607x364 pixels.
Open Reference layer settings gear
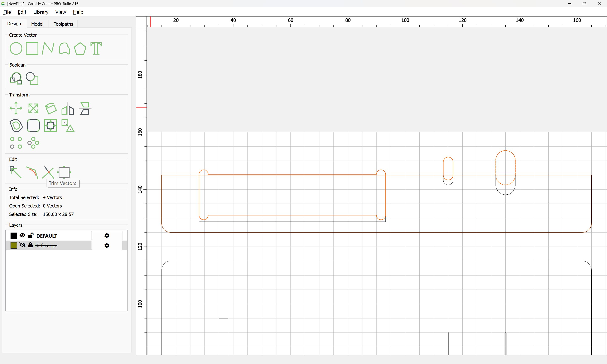(107, 246)
